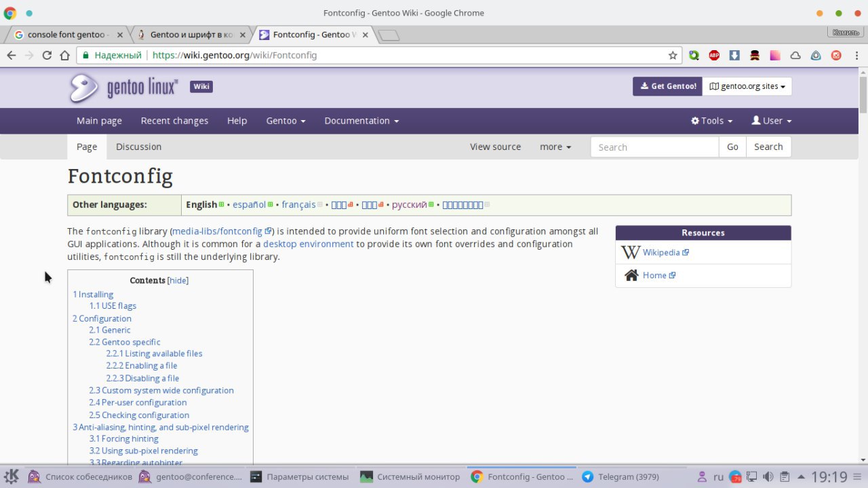This screenshot has height=488, width=868.
Task: Switch to Системный монитор in taskbar
Action: [x=410, y=476]
